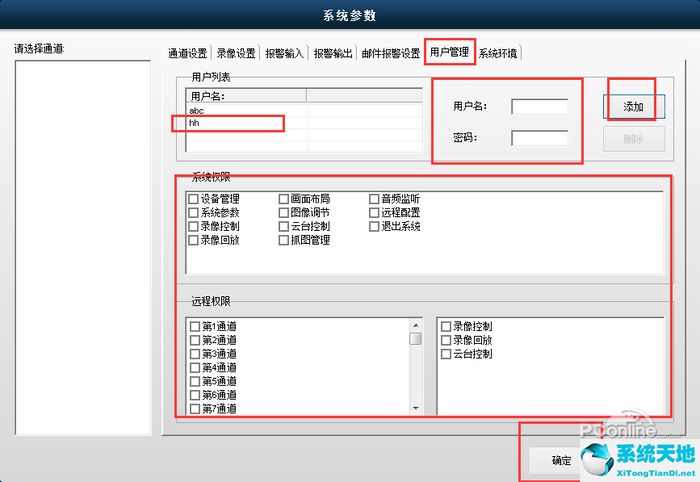Tick the remote 录像回放 checkbox

[446, 340]
